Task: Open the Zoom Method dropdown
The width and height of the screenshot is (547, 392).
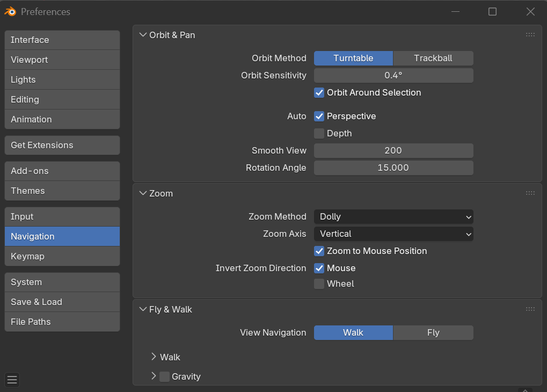Action: (x=393, y=217)
